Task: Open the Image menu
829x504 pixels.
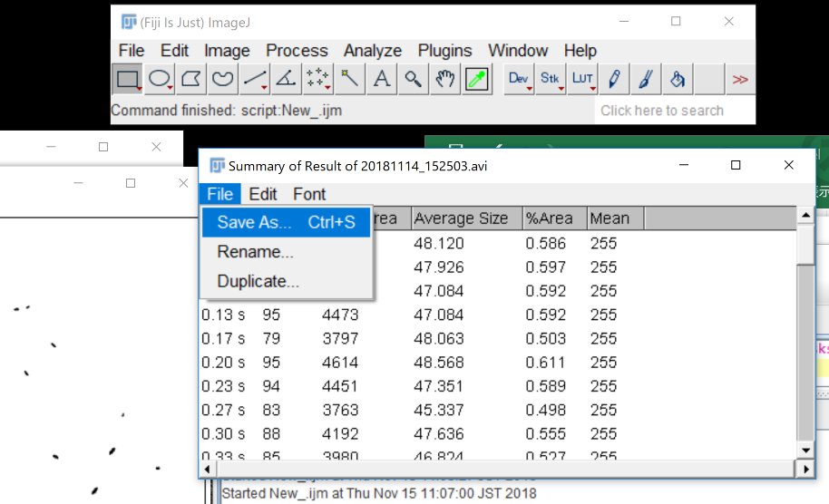Action: coord(227,51)
